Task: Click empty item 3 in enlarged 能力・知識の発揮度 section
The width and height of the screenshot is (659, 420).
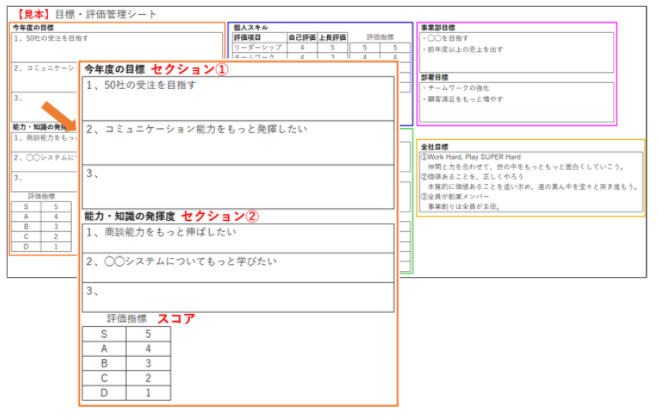Action: click(238, 296)
